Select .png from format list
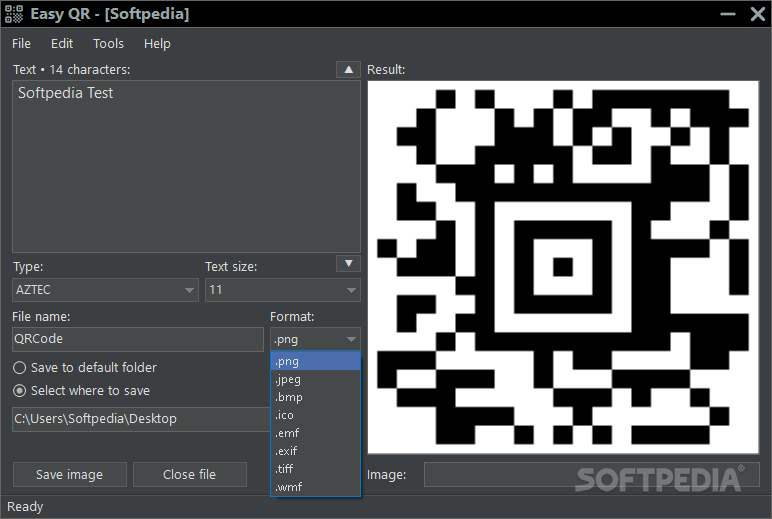Image resolution: width=772 pixels, height=519 pixels. click(x=315, y=361)
